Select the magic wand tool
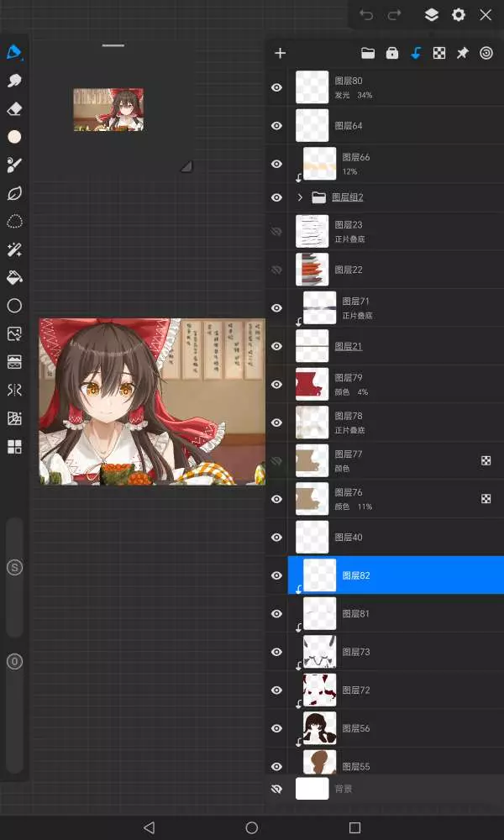Screen dimensions: 504x840 click(x=14, y=249)
